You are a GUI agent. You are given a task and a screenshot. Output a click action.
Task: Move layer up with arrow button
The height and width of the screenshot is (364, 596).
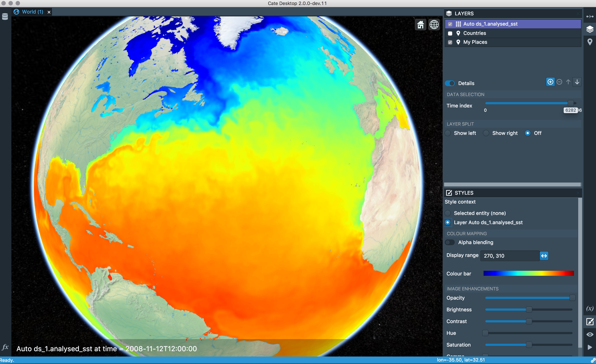click(568, 82)
